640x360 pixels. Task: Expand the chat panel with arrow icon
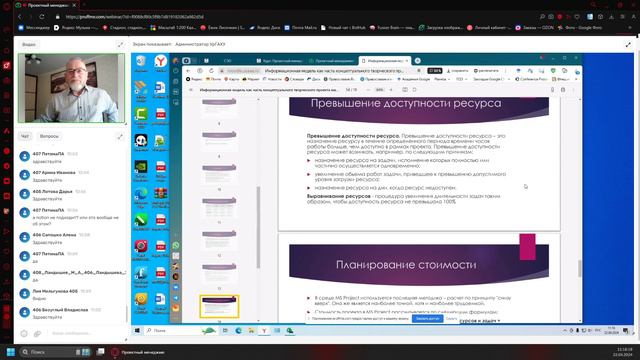click(120, 136)
